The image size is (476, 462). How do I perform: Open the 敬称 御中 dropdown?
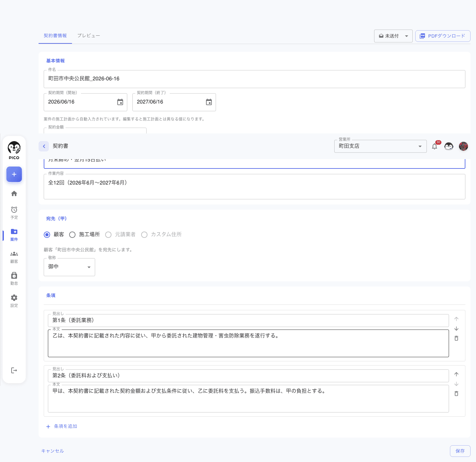(x=69, y=267)
